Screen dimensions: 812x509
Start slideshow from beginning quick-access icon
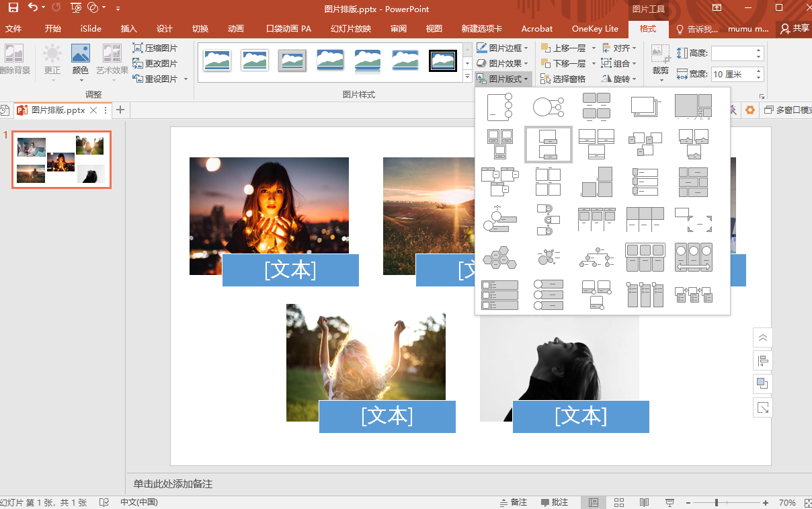pyautogui.click(x=76, y=8)
